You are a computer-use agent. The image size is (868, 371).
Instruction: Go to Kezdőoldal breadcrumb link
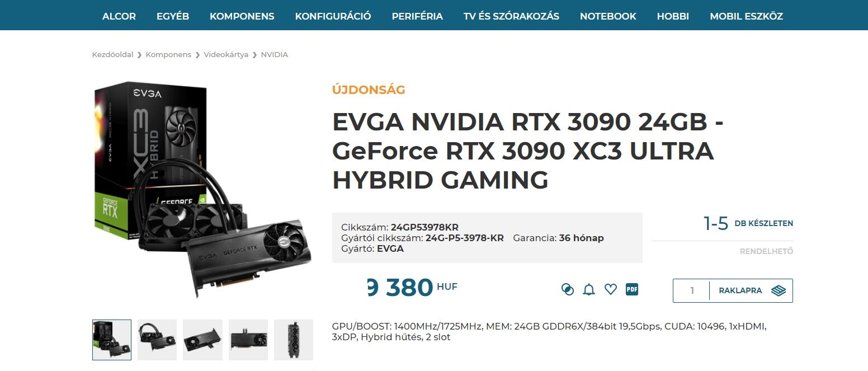coord(113,55)
